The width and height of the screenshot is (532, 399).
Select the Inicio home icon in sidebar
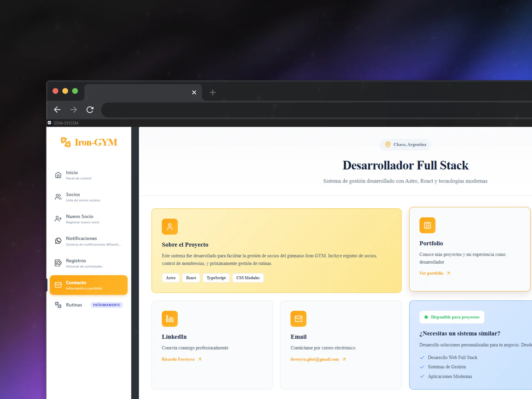coord(58,175)
